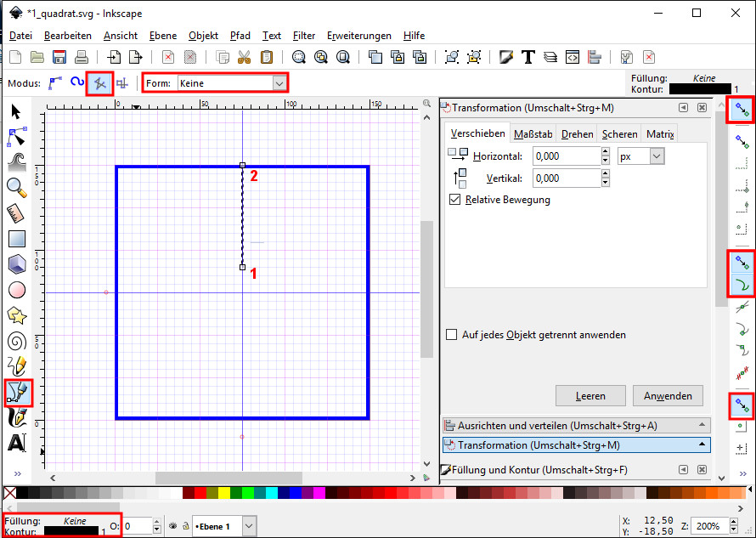Select the star polygon tool

(x=17, y=316)
